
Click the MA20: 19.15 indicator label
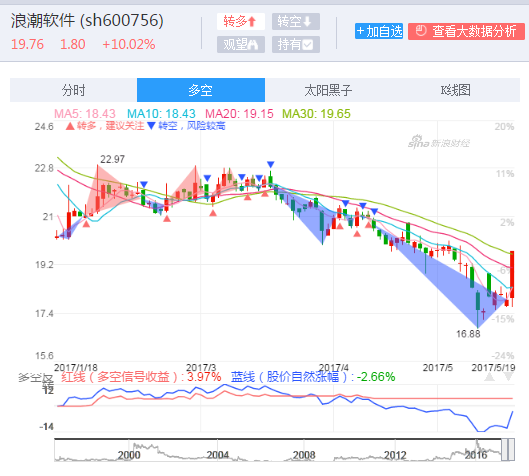click(239, 114)
